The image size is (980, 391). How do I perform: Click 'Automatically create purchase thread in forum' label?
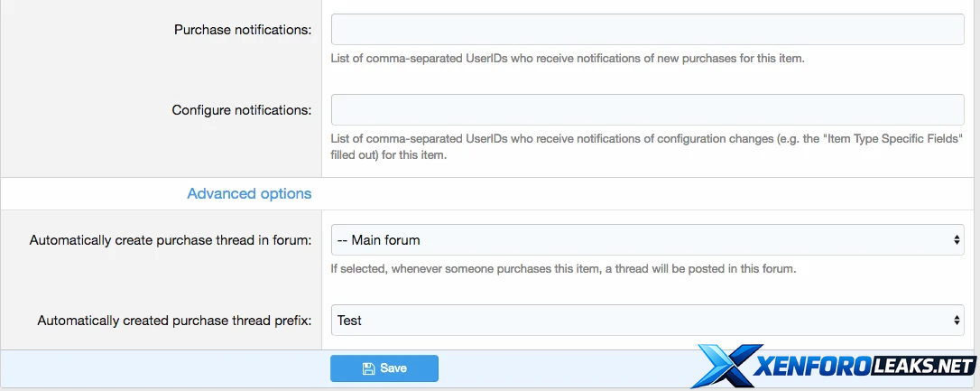(171, 240)
